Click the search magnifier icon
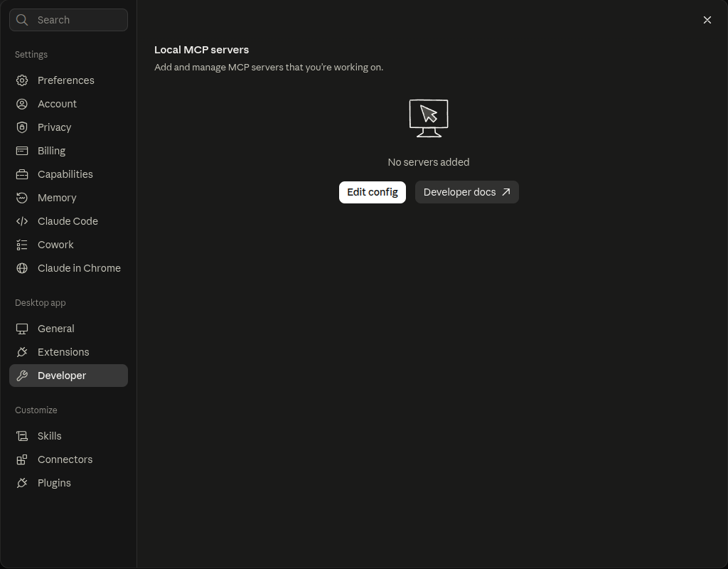This screenshot has width=728, height=569. point(22,19)
